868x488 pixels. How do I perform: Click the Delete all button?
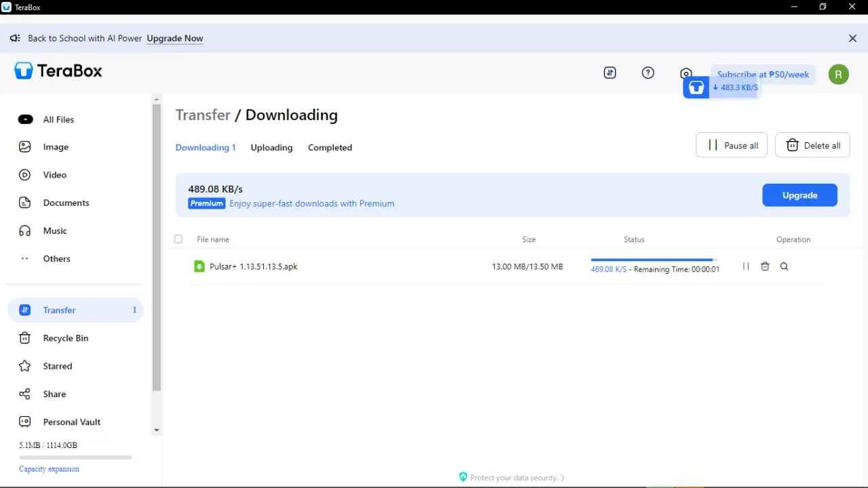click(812, 145)
